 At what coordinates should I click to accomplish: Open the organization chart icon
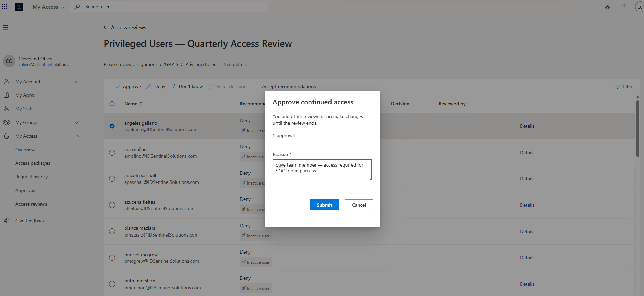click(607, 7)
